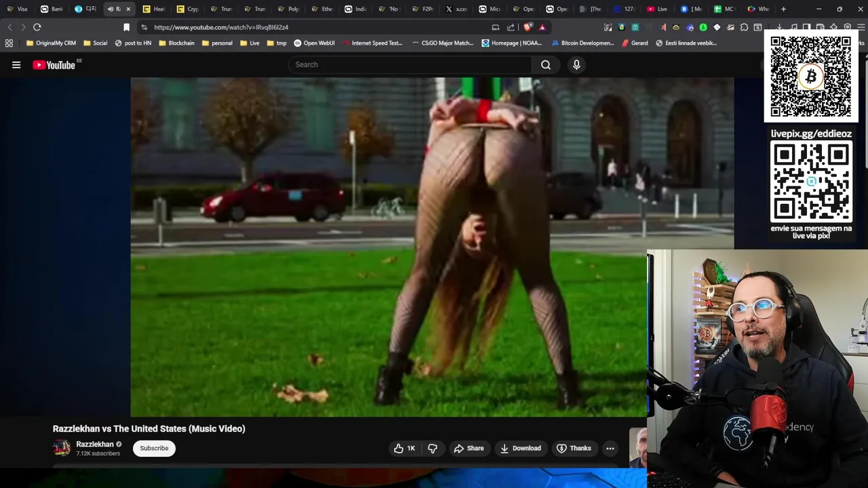Open the picture-in-picture icon in address bar
This screenshot has width=868, height=488.
496,27
